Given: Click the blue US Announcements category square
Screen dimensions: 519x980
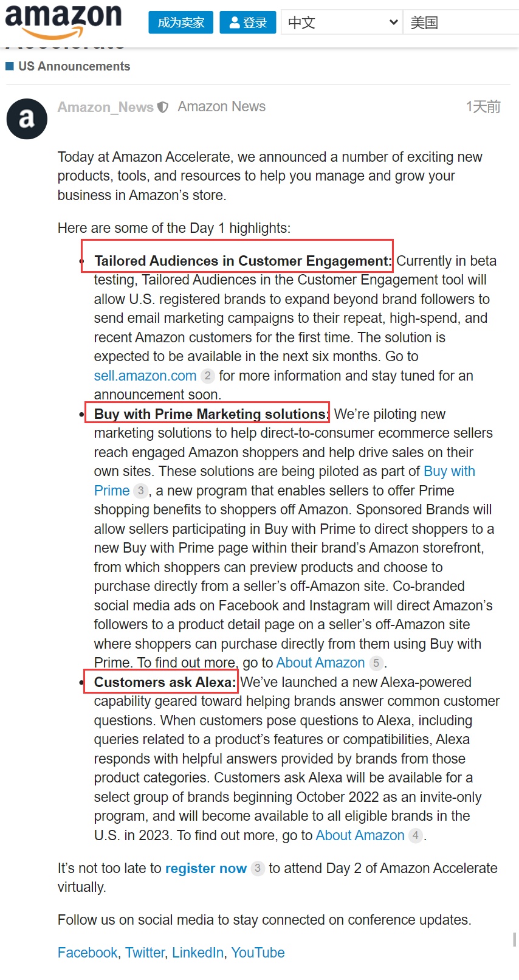Looking at the screenshot, I should pyautogui.click(x=10, y=66).
